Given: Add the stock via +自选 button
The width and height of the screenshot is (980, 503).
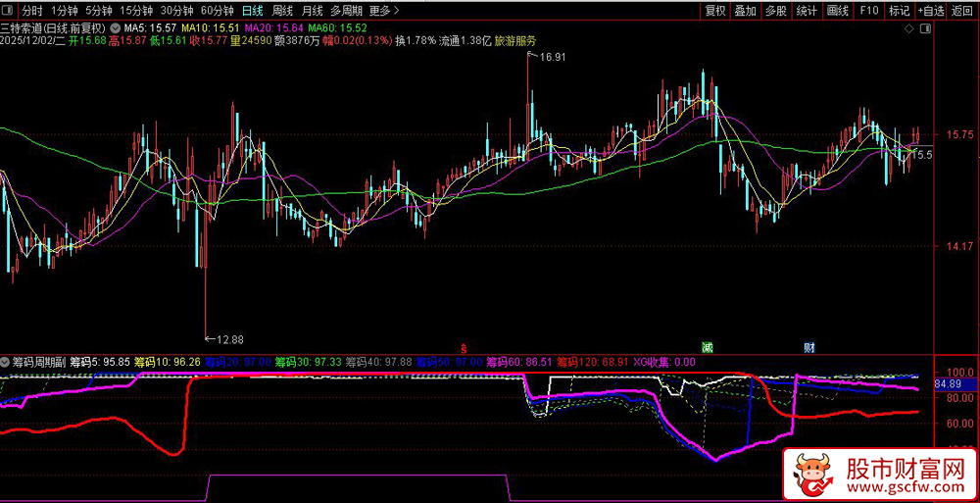Looking at the screenshot, I should [x=930, y=11].
